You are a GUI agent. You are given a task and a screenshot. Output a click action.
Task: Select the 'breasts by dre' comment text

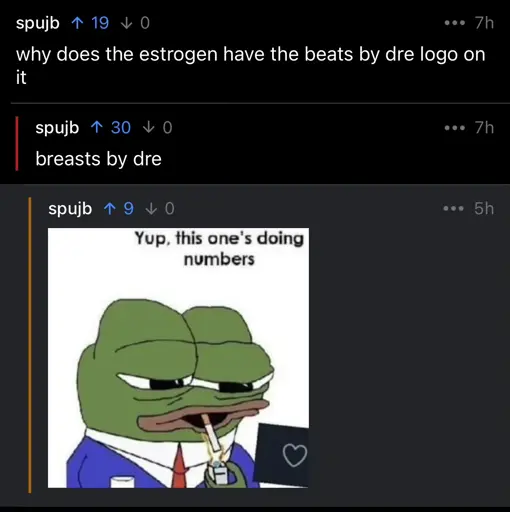coord(98,159)
